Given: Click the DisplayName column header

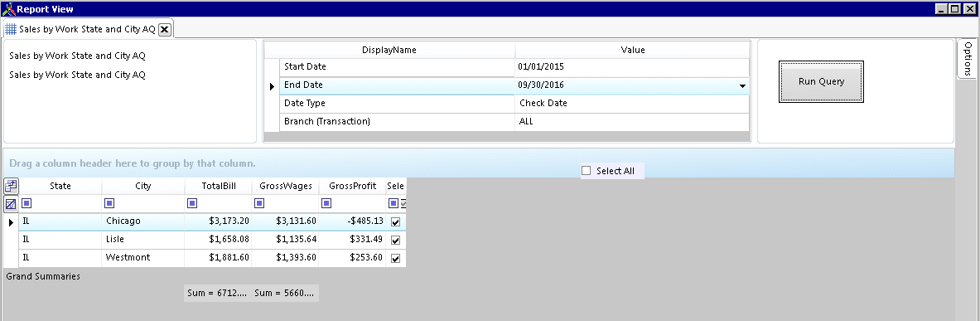Looking at the screenshot, I should (x=389, y=50).
